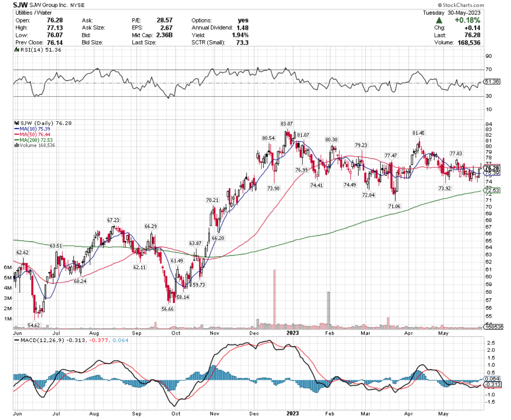Image resolution: width=511 pixels, height=420 pixels.
Task: Click the tallest pink volume bar in December
Action: [x=274, y=299]
